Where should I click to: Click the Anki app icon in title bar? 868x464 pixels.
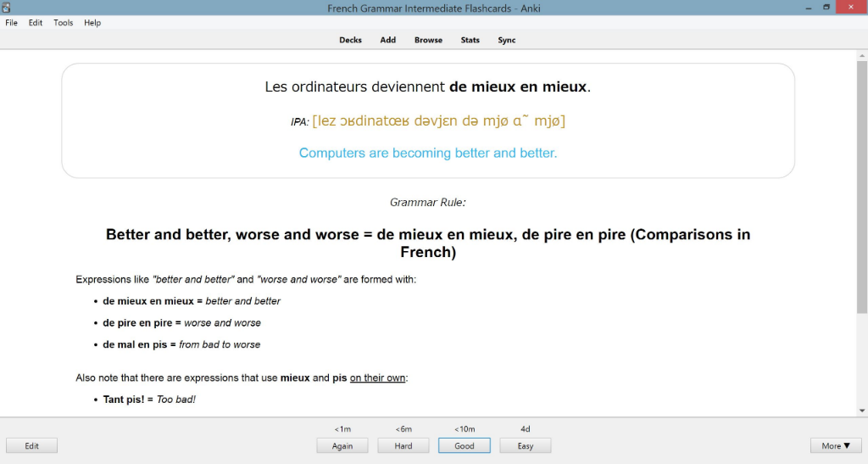click(6, 8)
